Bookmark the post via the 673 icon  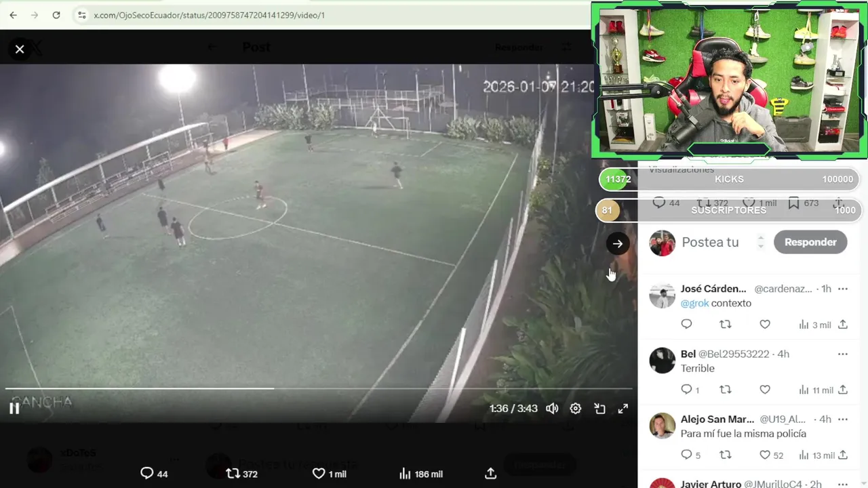[x=803, y=203]
